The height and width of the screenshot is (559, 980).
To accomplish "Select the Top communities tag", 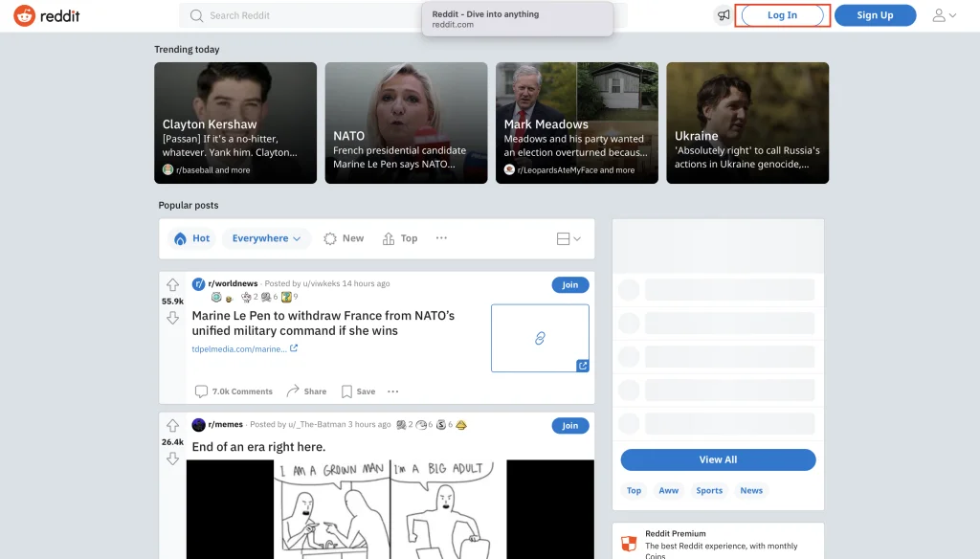I will point(634,490).
